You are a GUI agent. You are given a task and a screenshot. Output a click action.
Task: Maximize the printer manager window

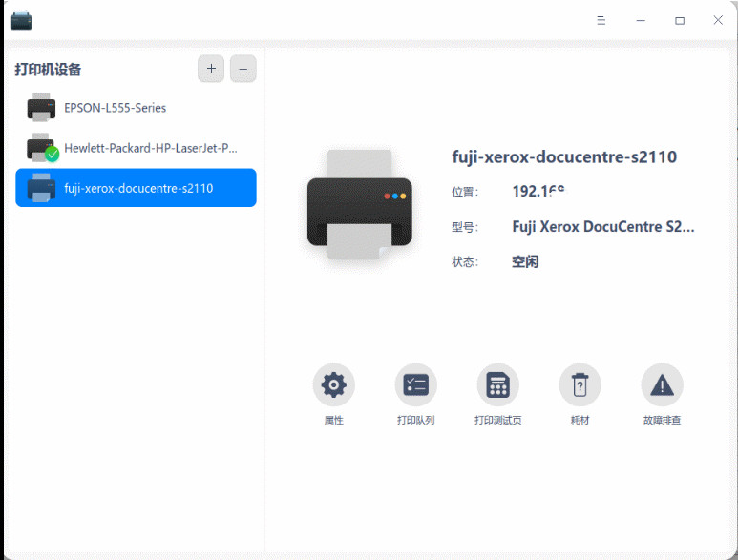(x=680, y=20)
